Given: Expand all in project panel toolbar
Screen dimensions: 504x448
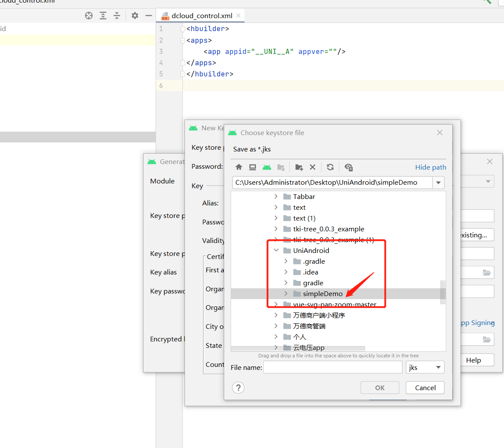Looking at the screenshot, I should (103, 16).
